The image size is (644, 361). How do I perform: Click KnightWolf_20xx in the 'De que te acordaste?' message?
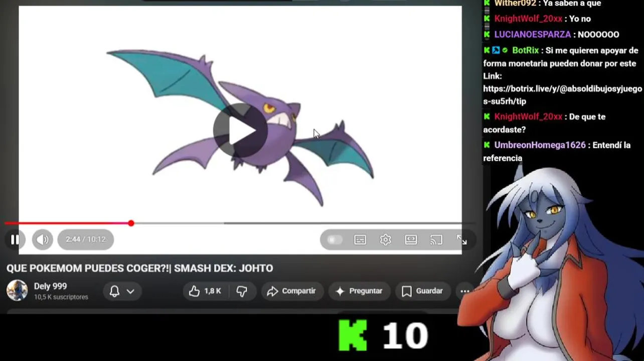(x=528, y=117)
